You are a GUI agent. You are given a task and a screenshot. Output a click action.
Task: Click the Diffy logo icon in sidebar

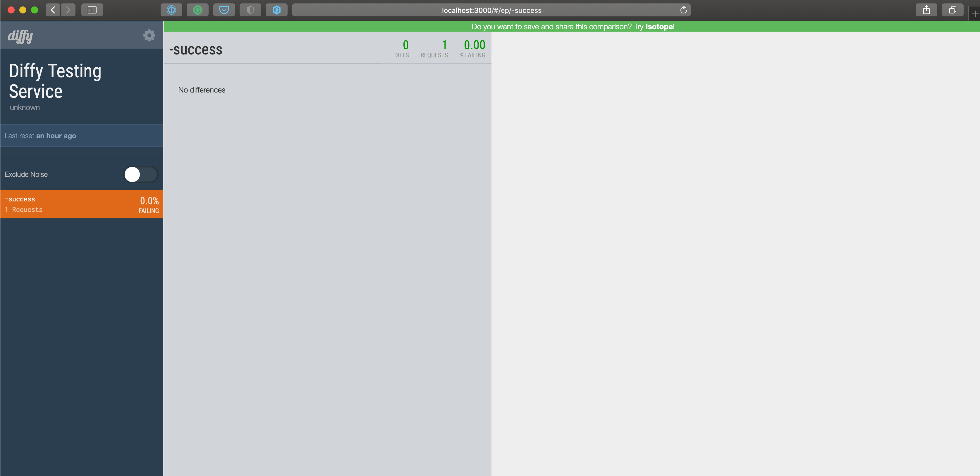[21, 35]
